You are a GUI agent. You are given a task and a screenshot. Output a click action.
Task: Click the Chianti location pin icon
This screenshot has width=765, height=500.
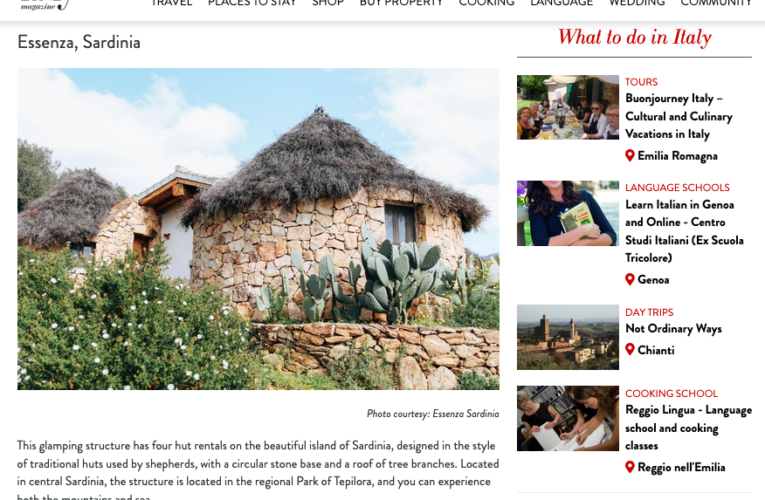click(629, 350)
